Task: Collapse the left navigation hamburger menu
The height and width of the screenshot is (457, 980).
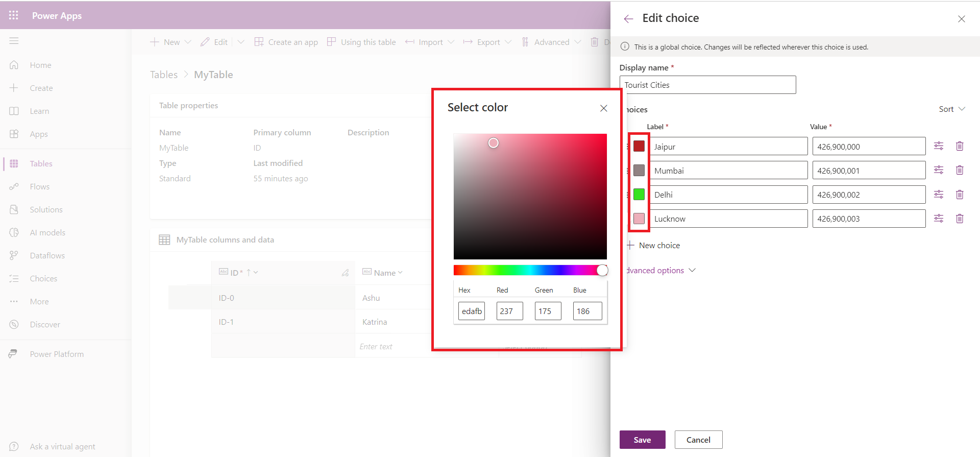Action: [x=14, y=41]
